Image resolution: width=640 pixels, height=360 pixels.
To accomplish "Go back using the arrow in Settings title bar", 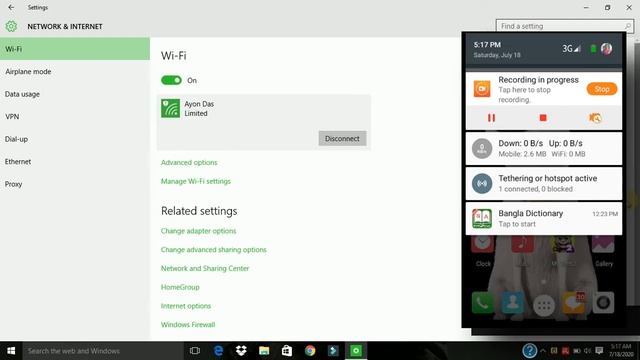I will coord(11,7).
